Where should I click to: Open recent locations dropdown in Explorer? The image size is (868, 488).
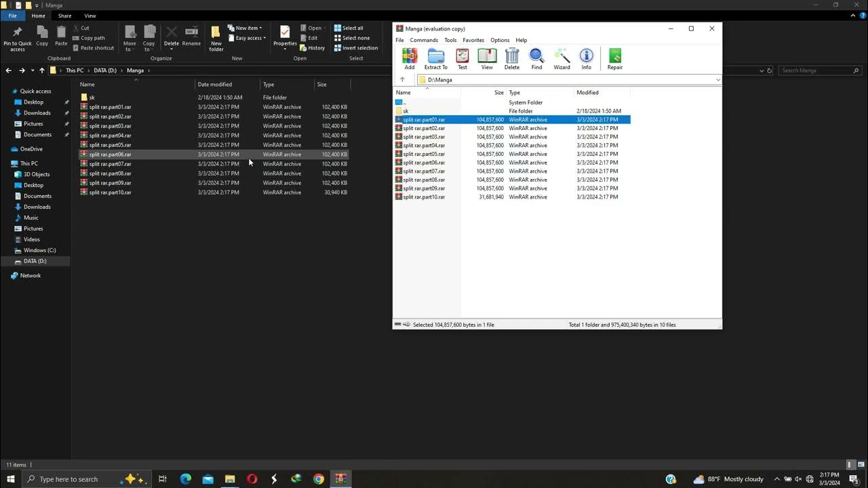point(33,70)
